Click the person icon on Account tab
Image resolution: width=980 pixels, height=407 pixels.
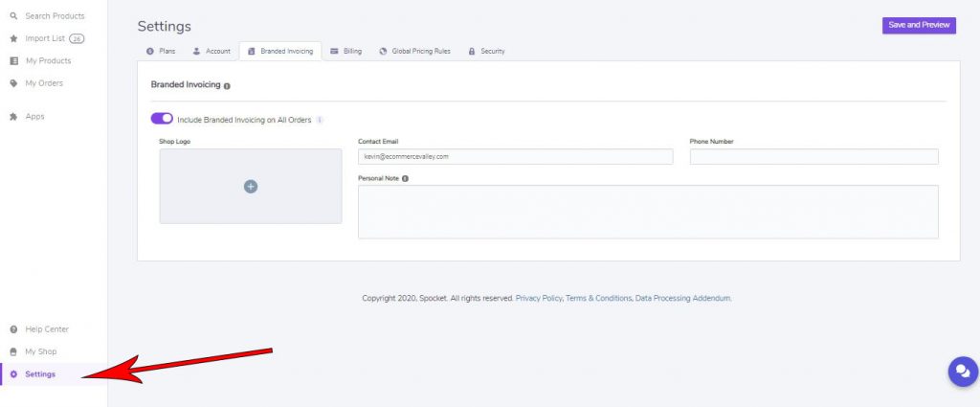(x=196, y=52)
